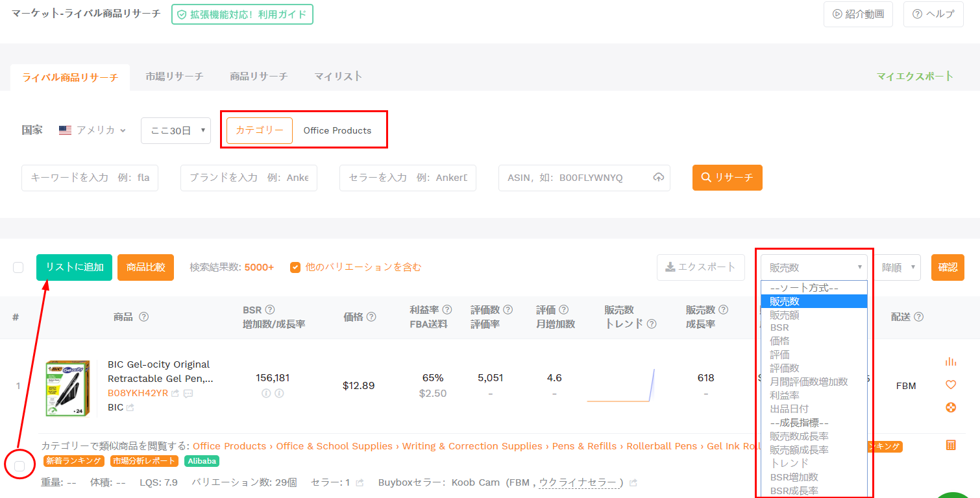Select 販売数成長率 in the sort list
980x498 pixels.
[x=815, y=436]
